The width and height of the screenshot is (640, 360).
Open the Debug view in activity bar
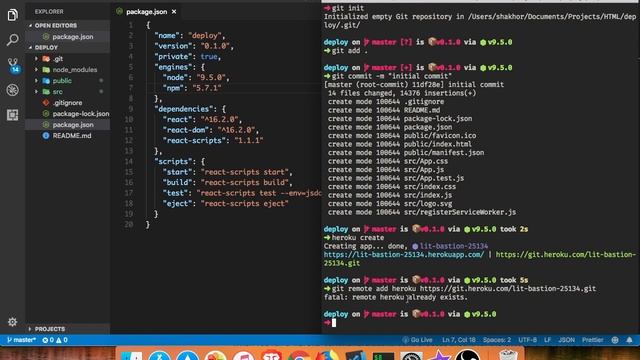tap(12, 90)
